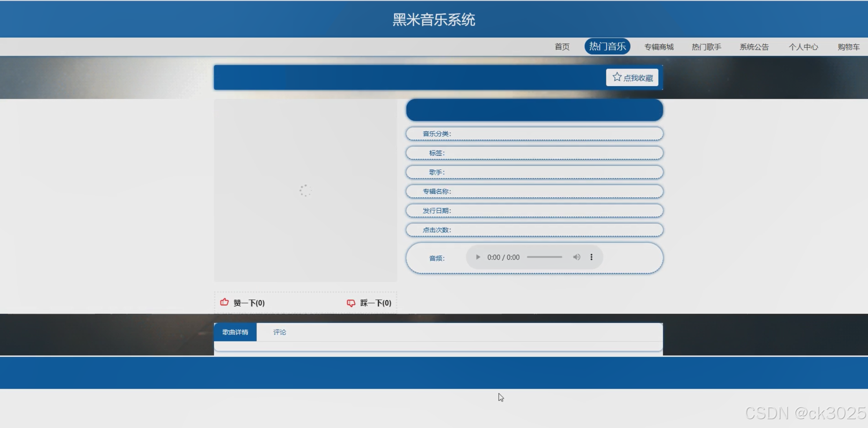Viewport: 868px width, 428px height.
Task: Select the 热门音乐 navigation item
Action: coord(607,47)
